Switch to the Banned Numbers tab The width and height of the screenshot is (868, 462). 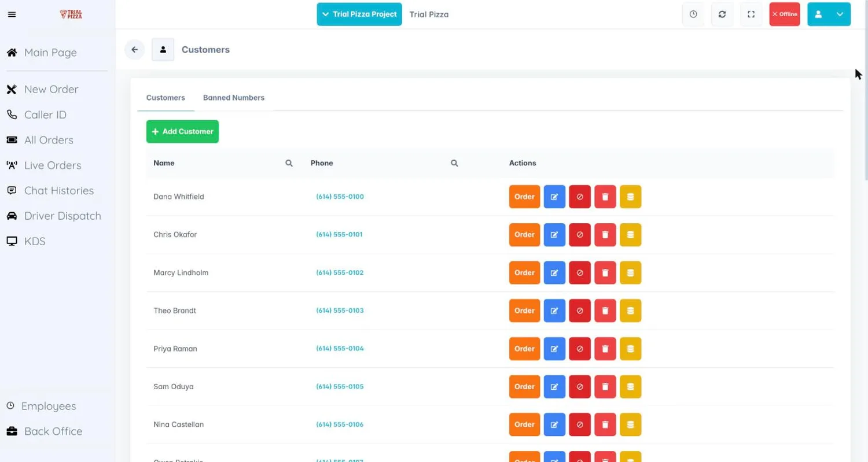pyautogui.click(x=234, y=98)
